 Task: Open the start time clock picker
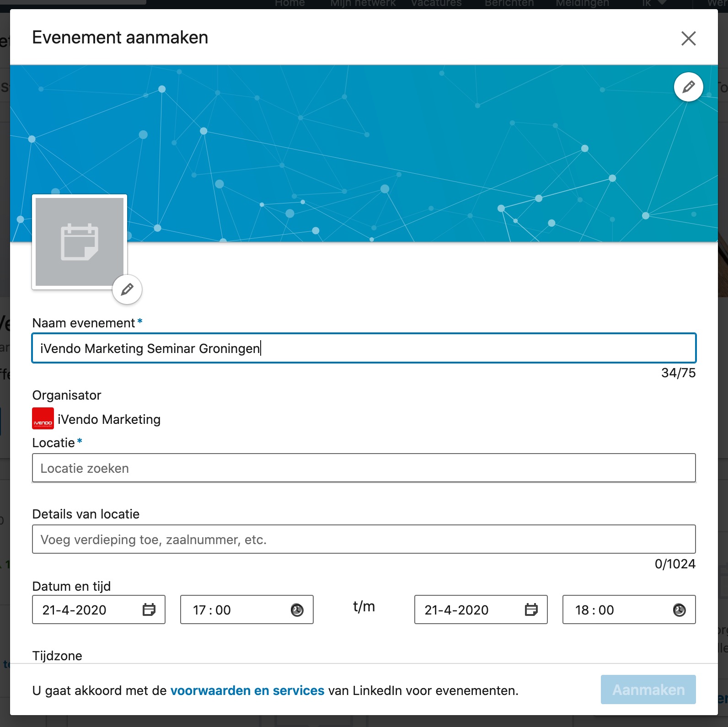[x=297, y=610]
